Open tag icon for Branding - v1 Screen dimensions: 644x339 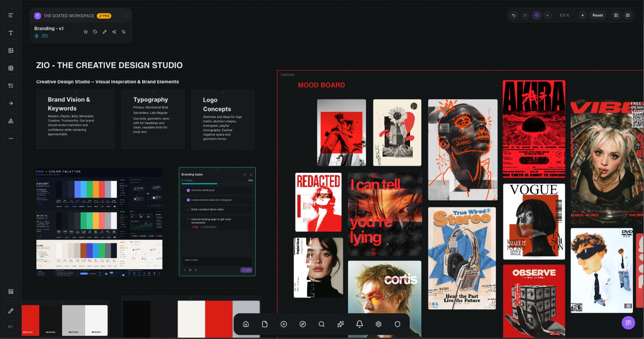point(95,32)
